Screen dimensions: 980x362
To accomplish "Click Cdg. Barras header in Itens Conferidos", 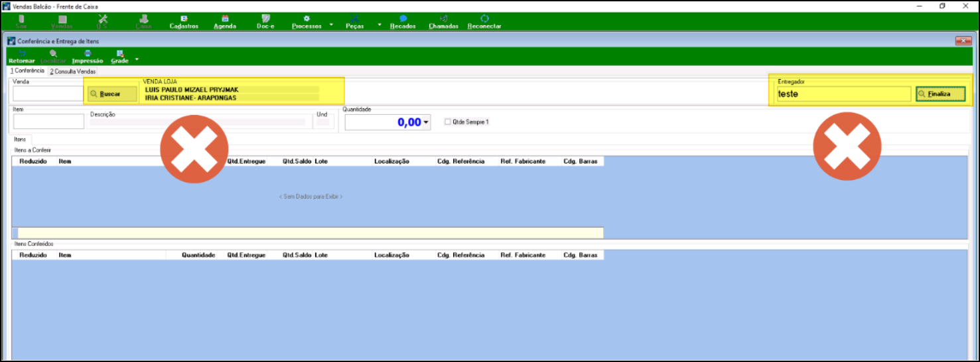I will tap(581, 255).
